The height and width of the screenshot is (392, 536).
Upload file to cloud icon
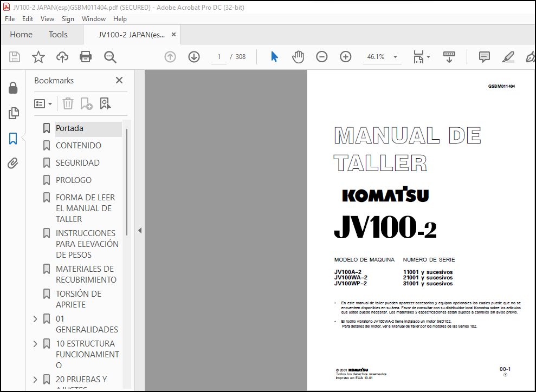62,57
